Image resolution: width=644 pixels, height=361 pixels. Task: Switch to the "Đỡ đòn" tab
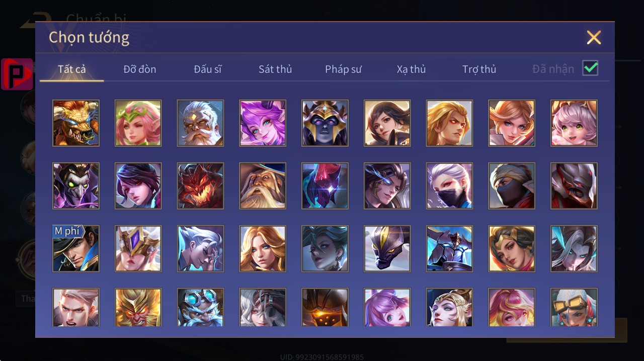click(140, 69)
